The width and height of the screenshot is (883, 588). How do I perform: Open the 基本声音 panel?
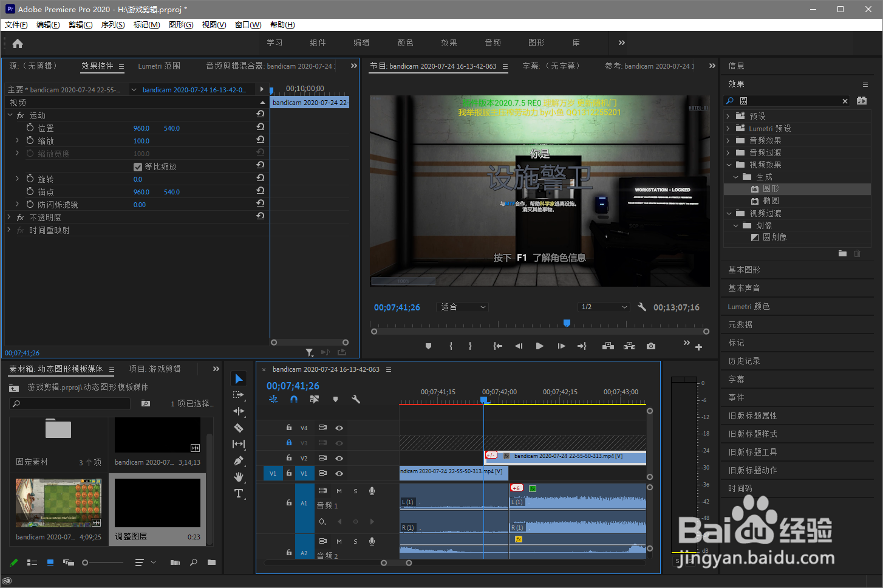744,288
